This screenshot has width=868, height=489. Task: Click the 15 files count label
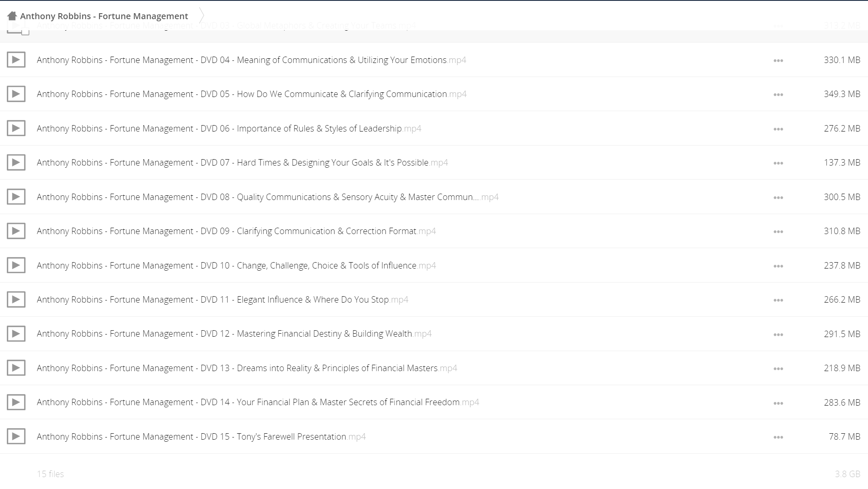pos(50,474)
